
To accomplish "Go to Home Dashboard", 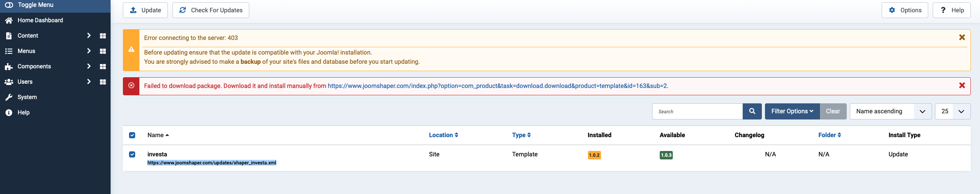I will [x=40, y=20].
